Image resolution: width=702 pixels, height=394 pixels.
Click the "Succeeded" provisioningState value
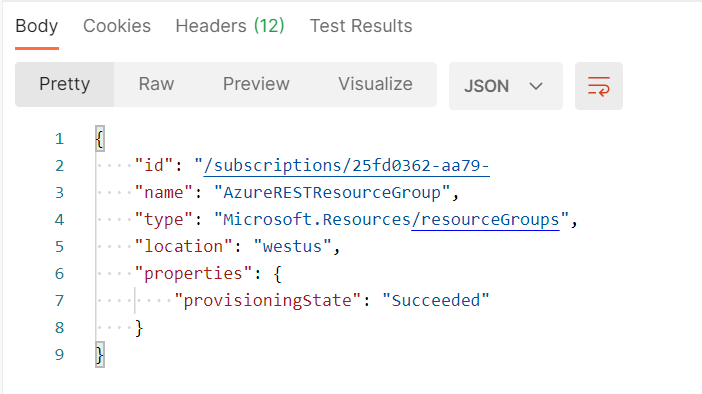[x=436, y=300]
